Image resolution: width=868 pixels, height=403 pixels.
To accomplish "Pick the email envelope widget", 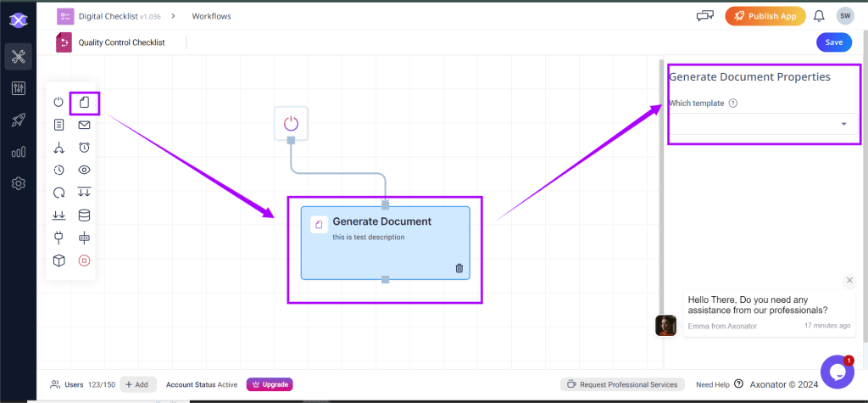I will pyautogui.click(x=84, y=125).
